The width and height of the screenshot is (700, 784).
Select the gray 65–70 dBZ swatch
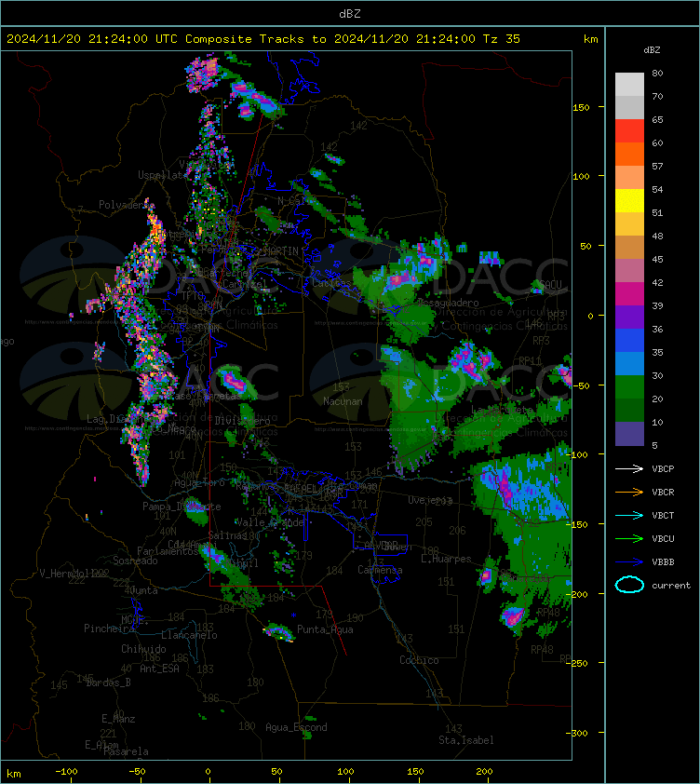point(629,107)
